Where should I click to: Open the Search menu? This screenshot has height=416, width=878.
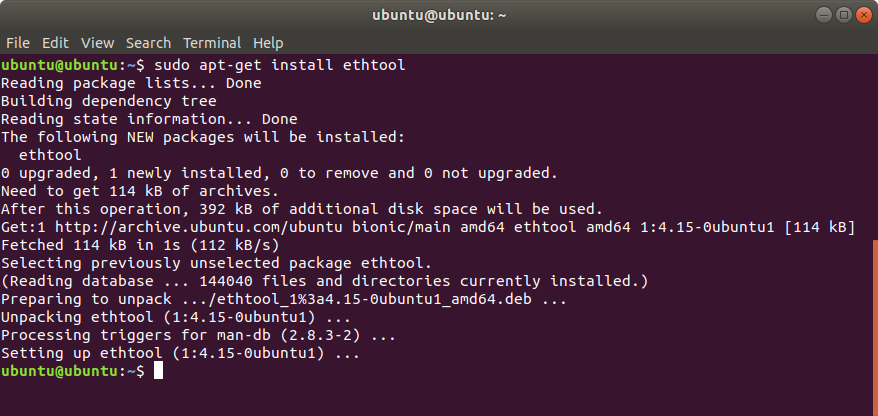[148, 43]
